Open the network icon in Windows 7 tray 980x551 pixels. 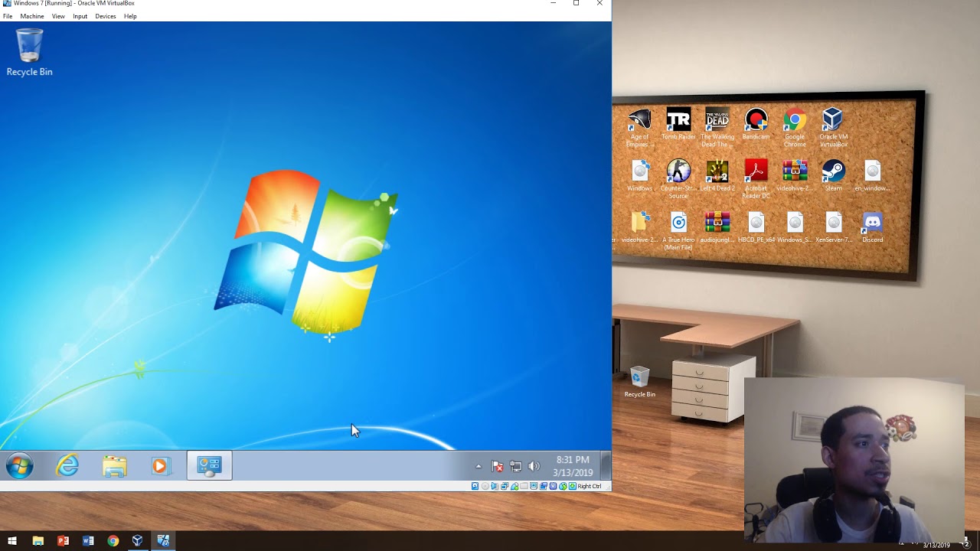(515, 466)
